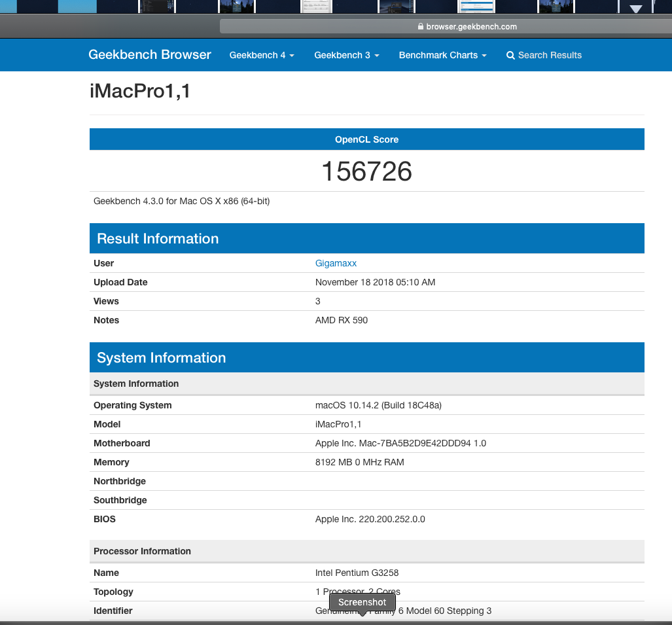Select BIOS value 'Apple Inc. 220.200.252.0.0'
The height and width of the screenshot is (625, 672).
(370, 519)
